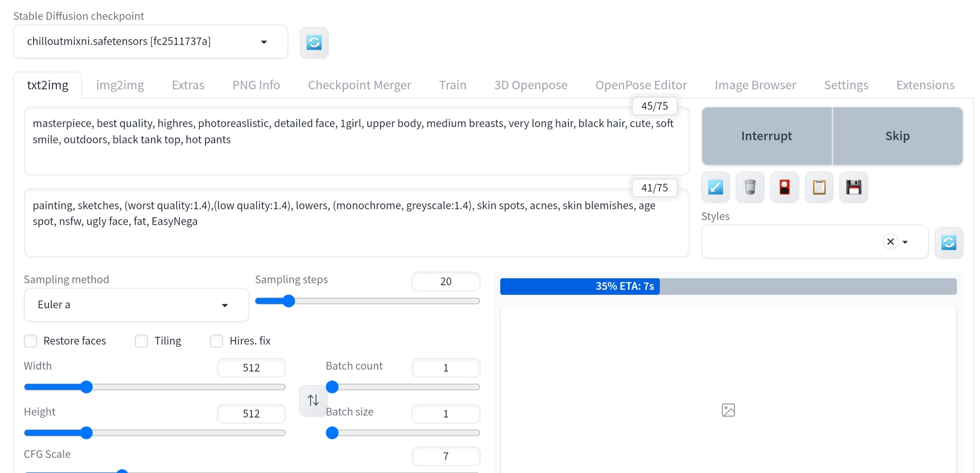Open the PNG Info tab
The image size is (980, 473).
click(x=256, y=85)
